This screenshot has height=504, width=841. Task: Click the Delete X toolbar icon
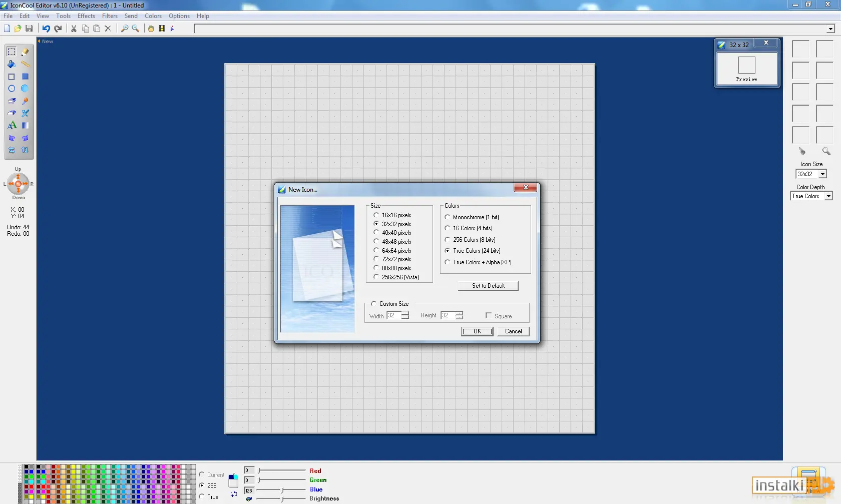108,29
